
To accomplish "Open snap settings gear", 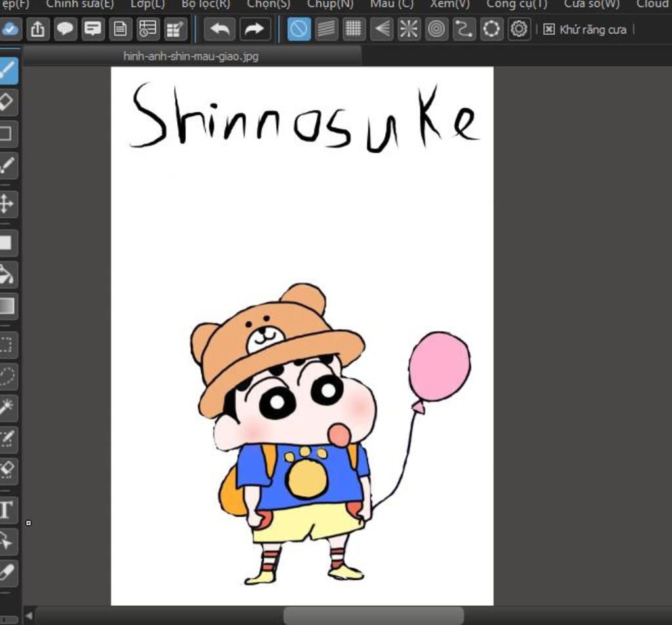I will coord(519,29).
